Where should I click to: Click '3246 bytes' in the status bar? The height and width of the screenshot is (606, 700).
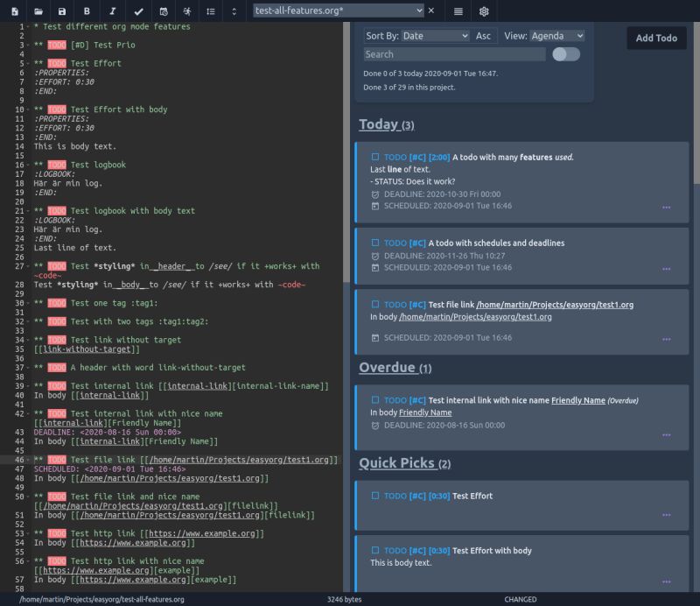[x=344, y=599]
